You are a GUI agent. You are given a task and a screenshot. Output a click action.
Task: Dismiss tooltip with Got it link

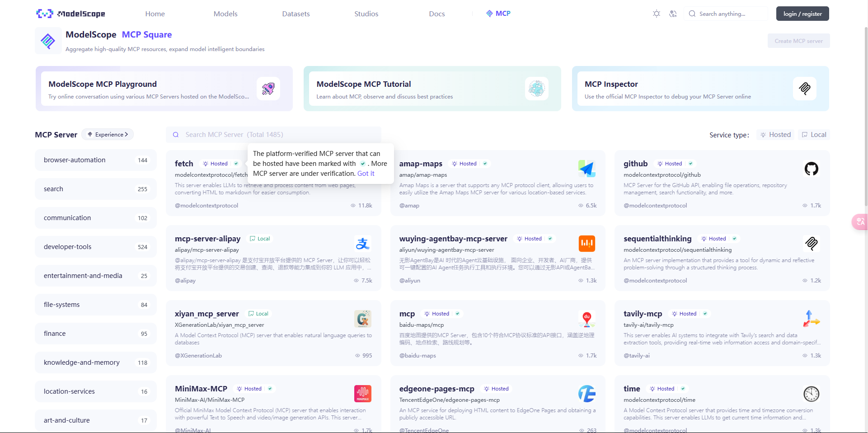366,174
